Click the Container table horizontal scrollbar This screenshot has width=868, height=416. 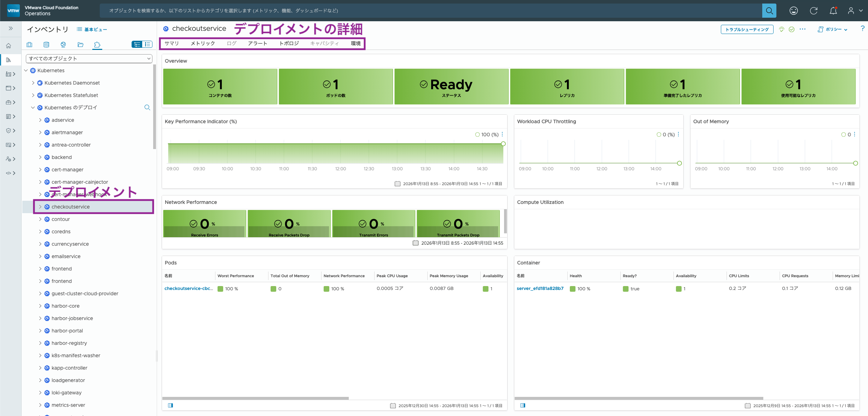[639, 398]
